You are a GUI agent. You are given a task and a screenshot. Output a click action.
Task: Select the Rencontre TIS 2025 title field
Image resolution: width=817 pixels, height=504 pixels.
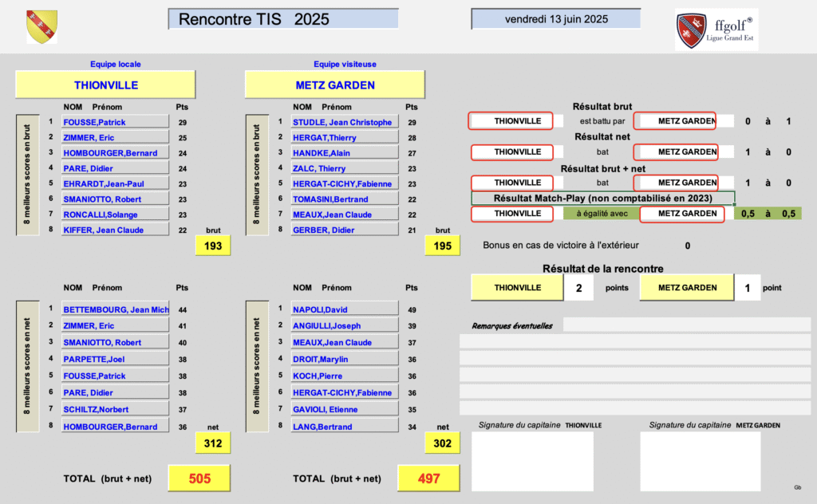tap(283, 19)
